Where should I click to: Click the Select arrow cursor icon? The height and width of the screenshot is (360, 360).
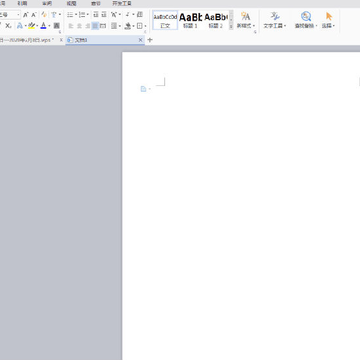point(329,16)
